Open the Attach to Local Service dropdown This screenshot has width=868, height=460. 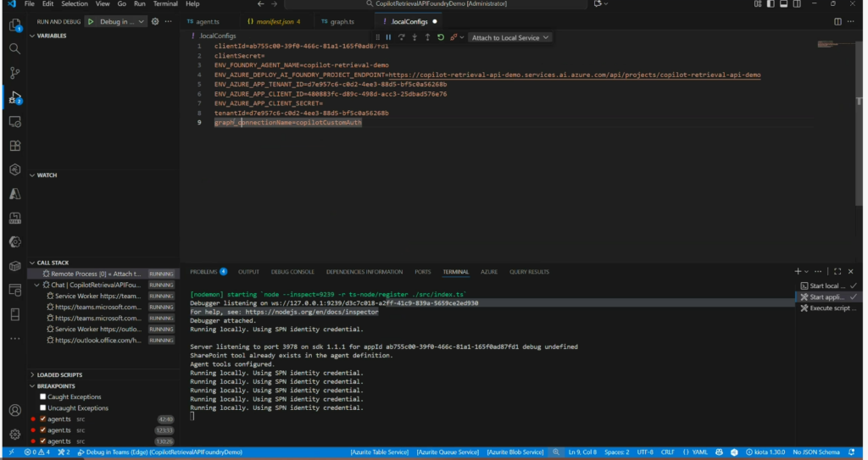click(510, 37)
